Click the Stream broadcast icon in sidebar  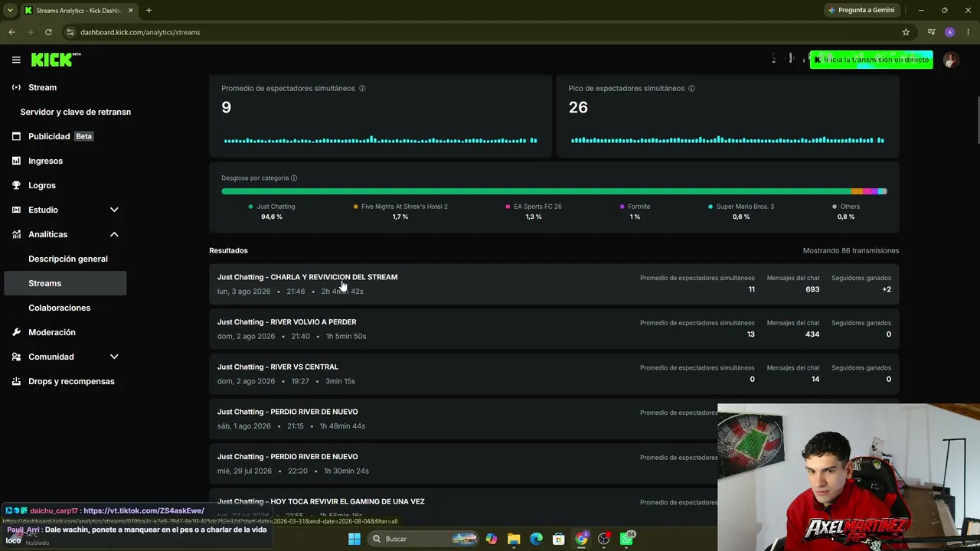(x=16, y=87)
